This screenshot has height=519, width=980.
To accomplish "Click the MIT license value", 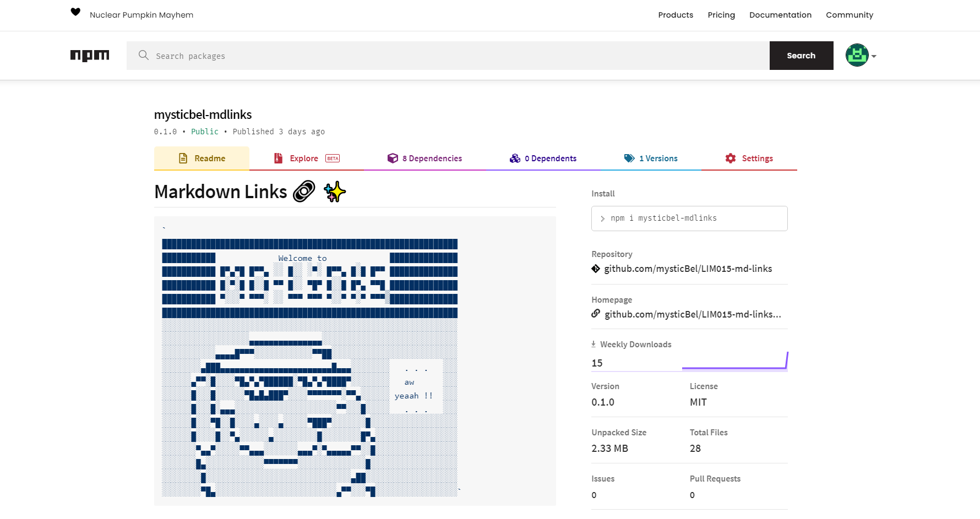I will tap(698, 402).
